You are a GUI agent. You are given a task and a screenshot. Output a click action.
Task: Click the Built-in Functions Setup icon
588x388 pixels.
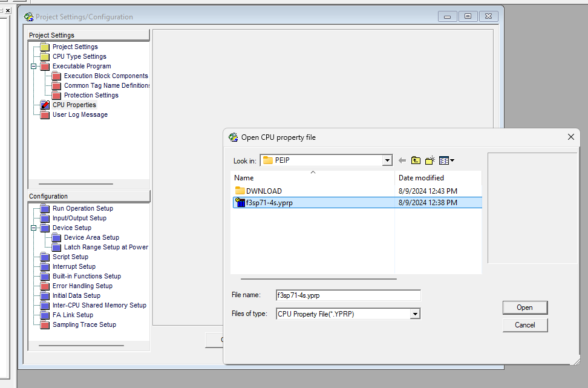pyautogui.click(x=45, y=277)
